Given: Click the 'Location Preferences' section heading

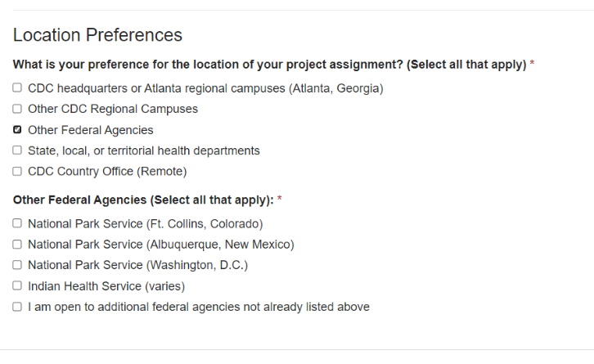Looking at the screenshot, I should coord(97,35).
